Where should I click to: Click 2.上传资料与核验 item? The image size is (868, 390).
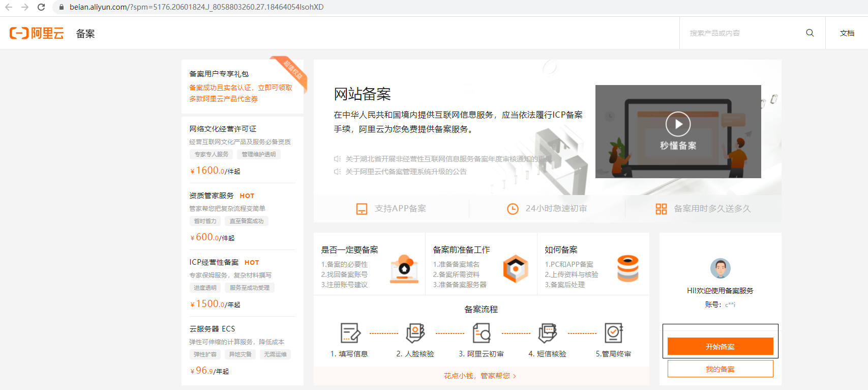(x=572, y=274)
